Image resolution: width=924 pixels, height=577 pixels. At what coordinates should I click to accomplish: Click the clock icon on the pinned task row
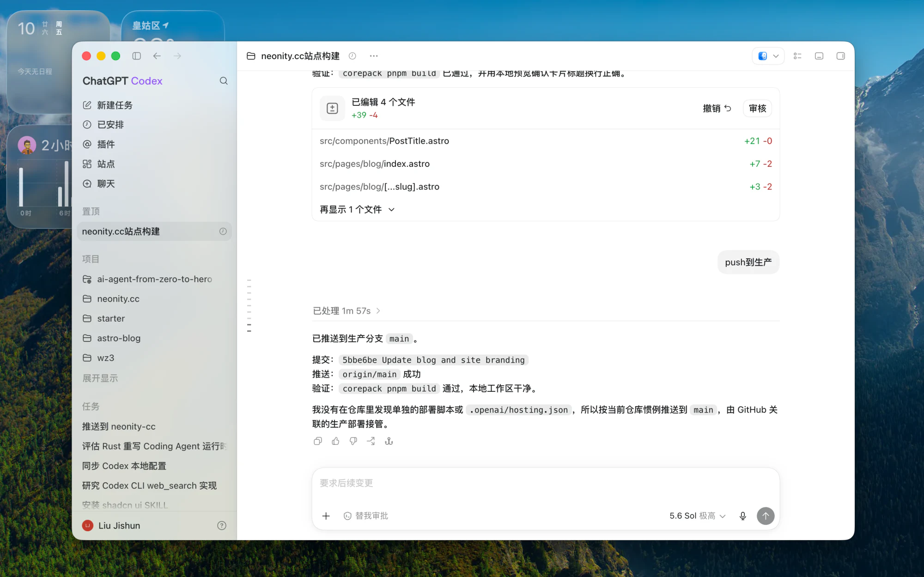point(223,231)
